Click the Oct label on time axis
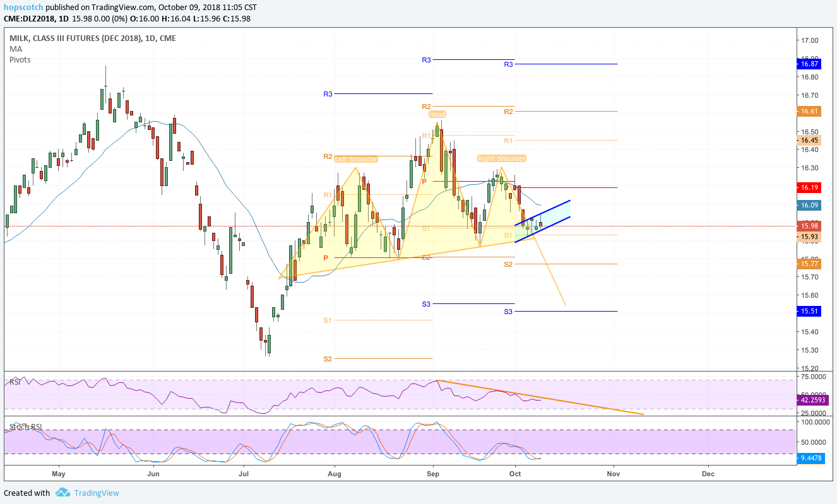This screenshot has width=837, height=504. click(x=515, y=473)
